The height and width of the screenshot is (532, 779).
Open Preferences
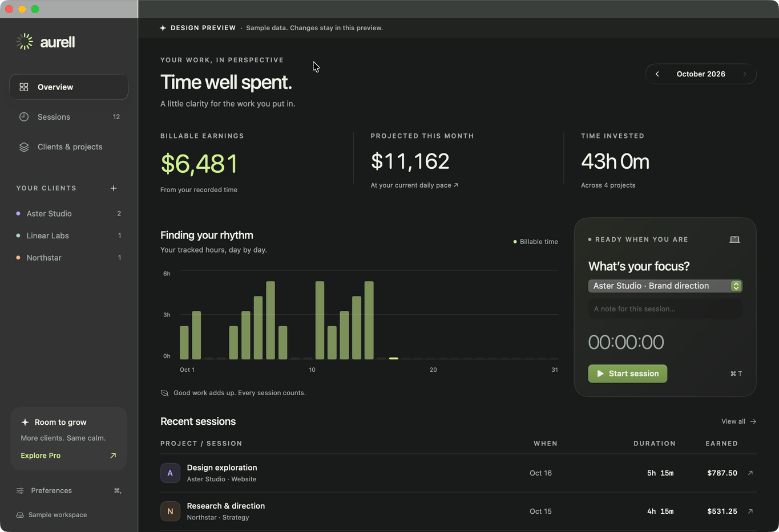click(68, 490)
